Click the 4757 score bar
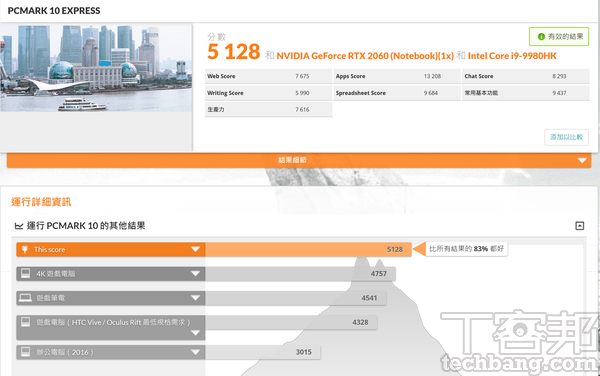This screenshot has height=376, width=600. pos(300,273)
